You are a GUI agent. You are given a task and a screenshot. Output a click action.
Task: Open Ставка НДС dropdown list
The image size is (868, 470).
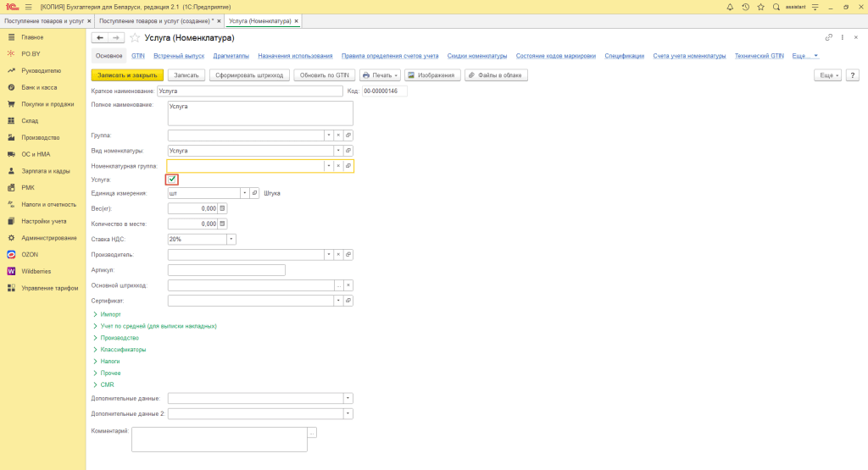(231, 239)
